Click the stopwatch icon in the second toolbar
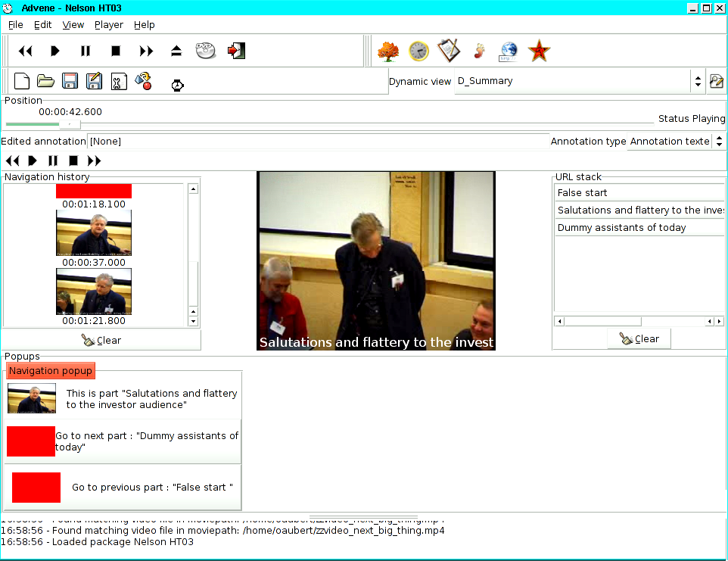Viewport: 728px width, 561px height. pos(177,85)
